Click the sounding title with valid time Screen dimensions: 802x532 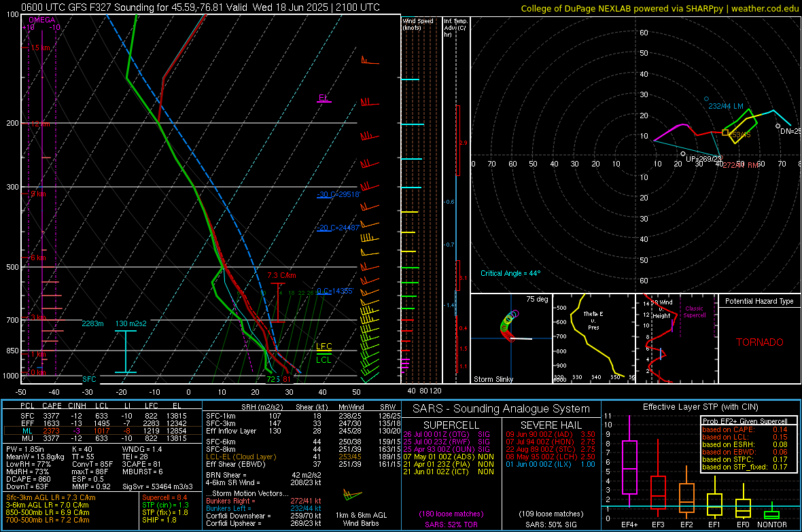click(201, 7)
